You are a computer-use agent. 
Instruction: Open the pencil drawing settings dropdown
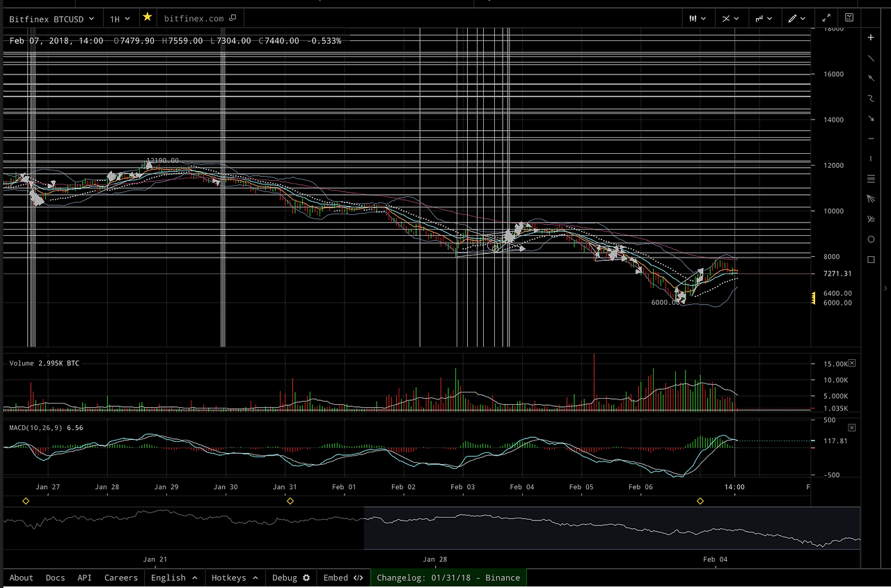(x=796, y=19)
